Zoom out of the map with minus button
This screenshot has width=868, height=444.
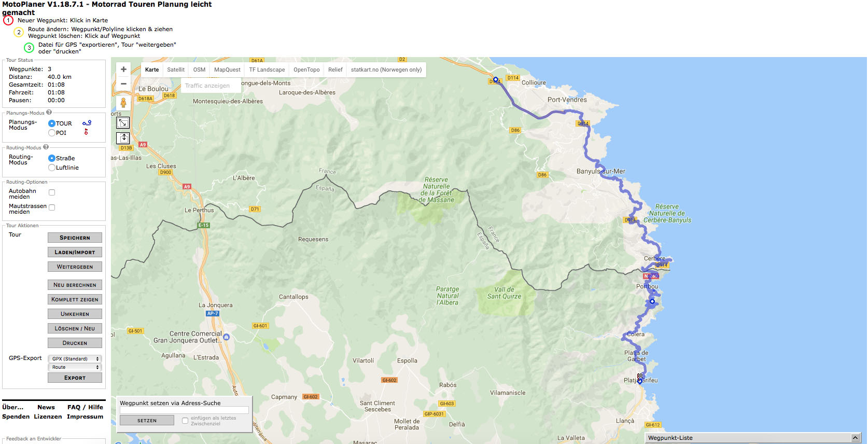[123, 84]
